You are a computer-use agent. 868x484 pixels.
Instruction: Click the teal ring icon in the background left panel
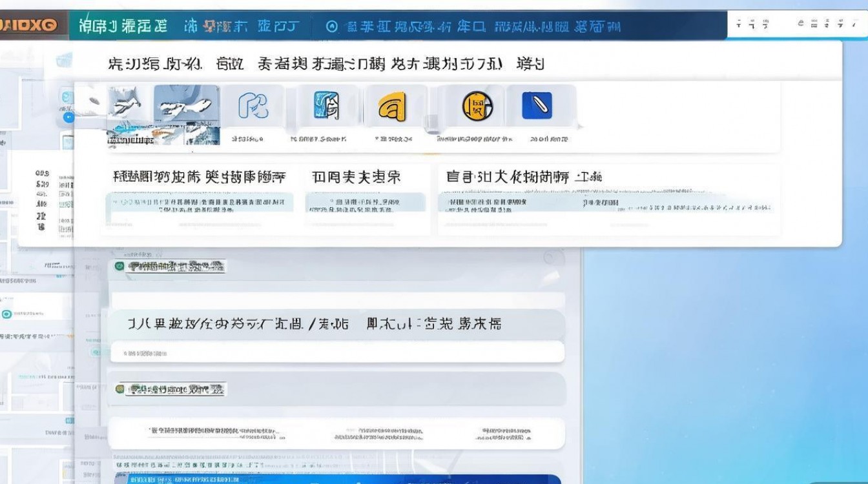(6, 314)
